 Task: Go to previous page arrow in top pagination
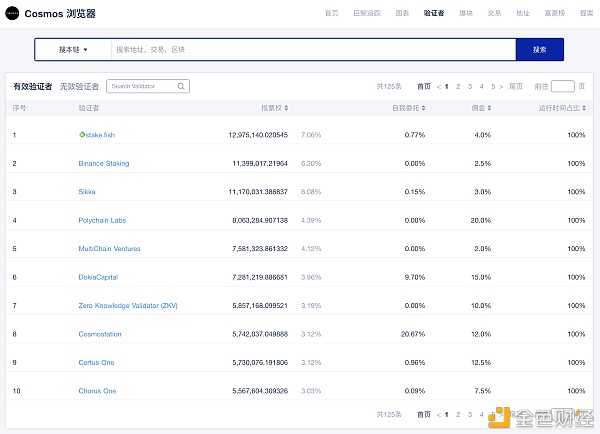pyautogui.click(x=439, y=87)
